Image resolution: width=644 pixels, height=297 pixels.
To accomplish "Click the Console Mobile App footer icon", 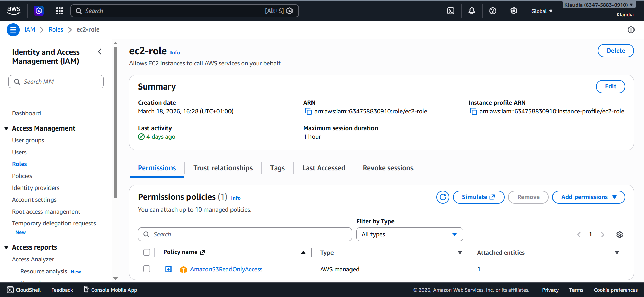I will pos(86,290).
